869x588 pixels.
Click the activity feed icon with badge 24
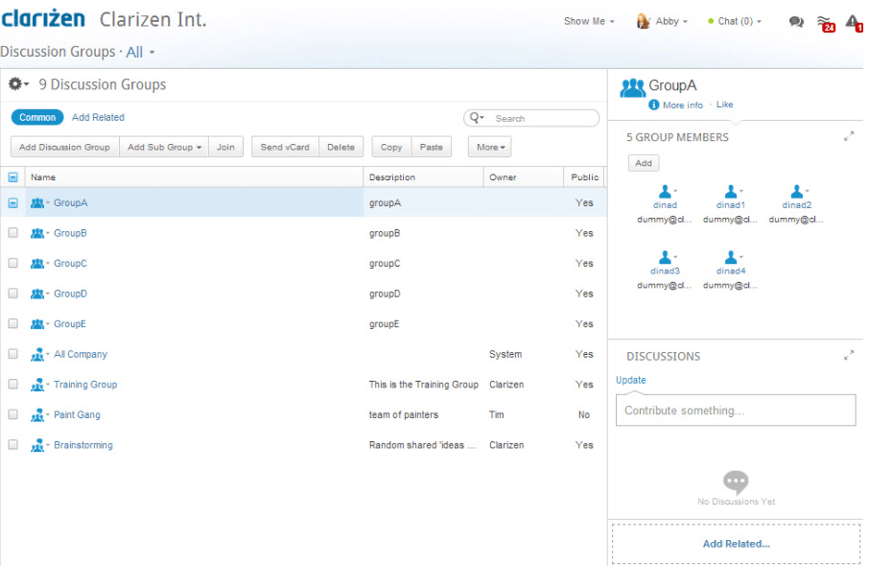pyautogui.click(x=824, y=22)
